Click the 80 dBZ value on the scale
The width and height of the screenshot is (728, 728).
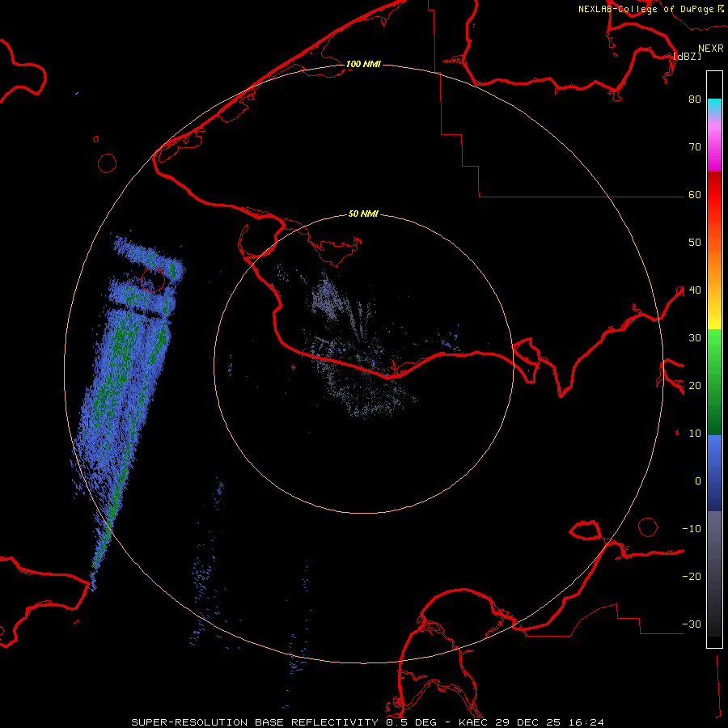(x=695, y=99)
